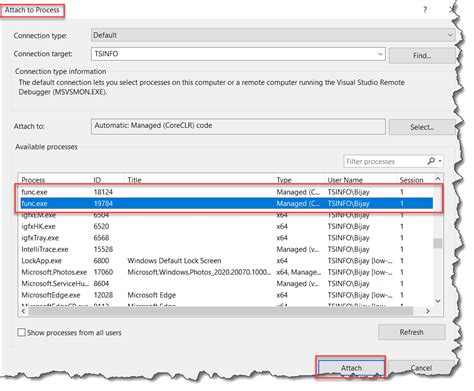Screen dimensions: 474x391
Task: Click the dialog help question mark icon
Action: 425,10
